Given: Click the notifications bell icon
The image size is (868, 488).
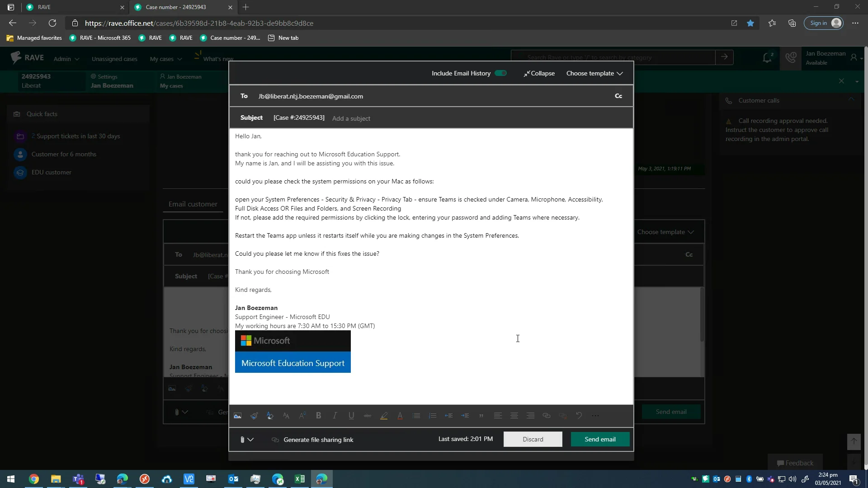Looking at the screenshot, I should pyautogui.click(x=767, y=57).
